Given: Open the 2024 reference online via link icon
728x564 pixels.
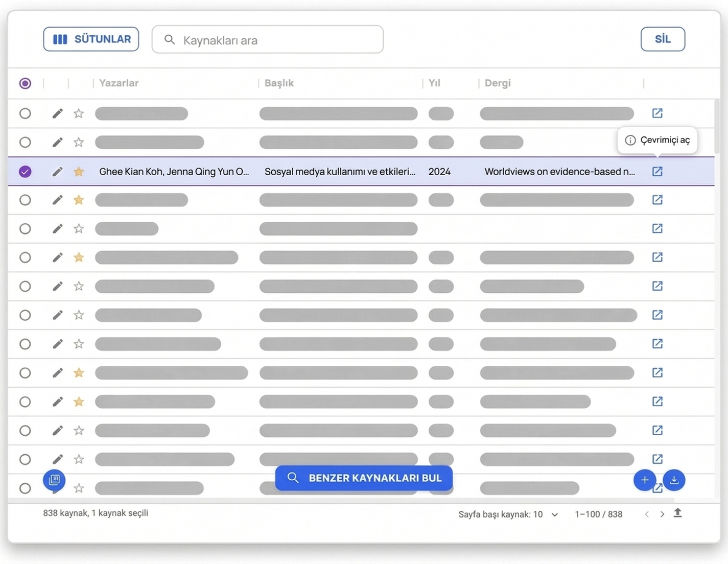Looking at the screenshot, I should click(657, 172).
